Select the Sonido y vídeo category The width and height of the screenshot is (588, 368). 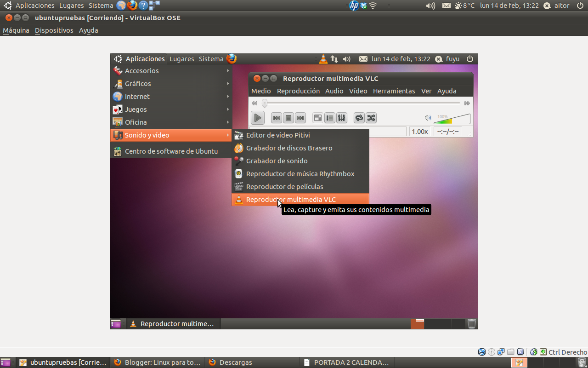pos(171,135)
